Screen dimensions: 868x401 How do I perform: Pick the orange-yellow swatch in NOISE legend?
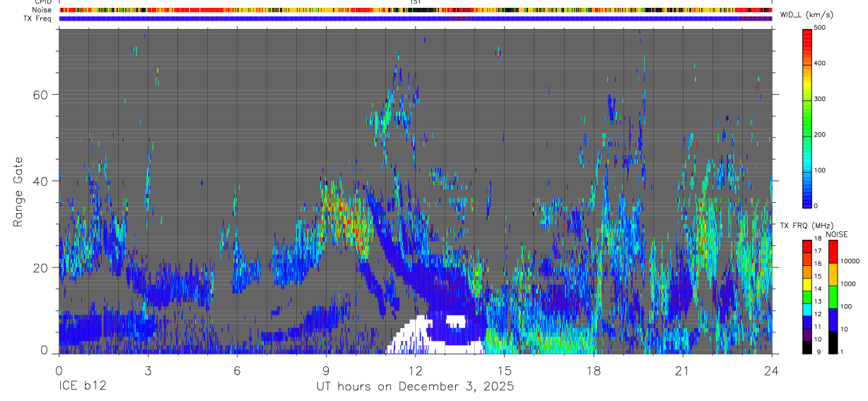(x=833, y=274)
